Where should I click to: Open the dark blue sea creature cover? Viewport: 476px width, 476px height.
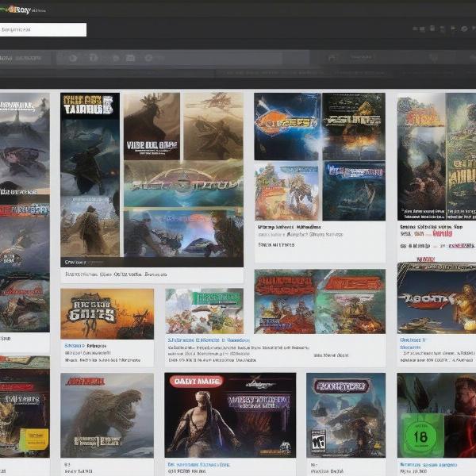tap(354, 191)
